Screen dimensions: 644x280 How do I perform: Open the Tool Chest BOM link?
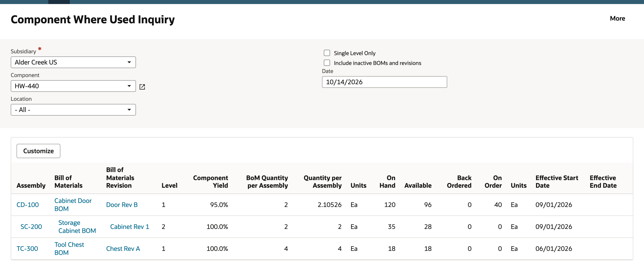coord(69,249)
